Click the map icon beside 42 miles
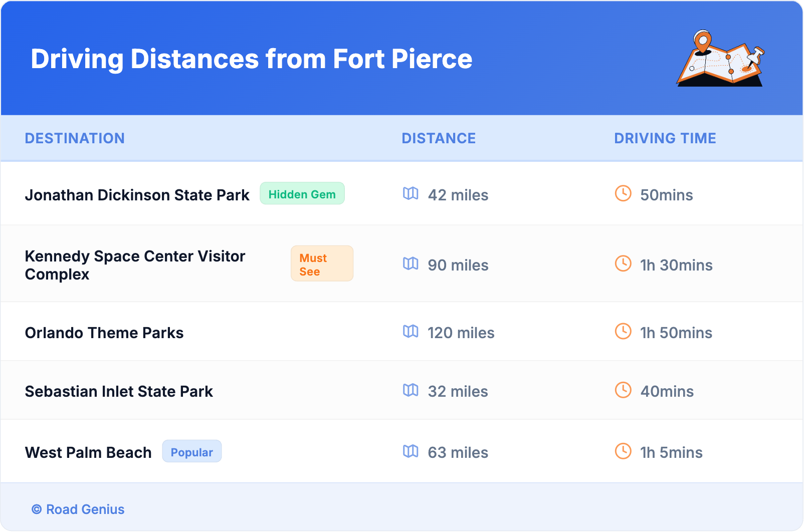 411,193
